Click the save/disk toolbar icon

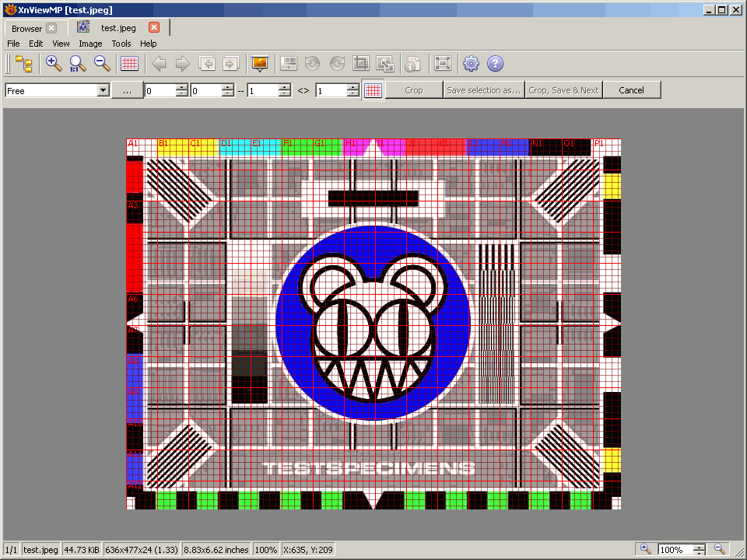[289, 63]
